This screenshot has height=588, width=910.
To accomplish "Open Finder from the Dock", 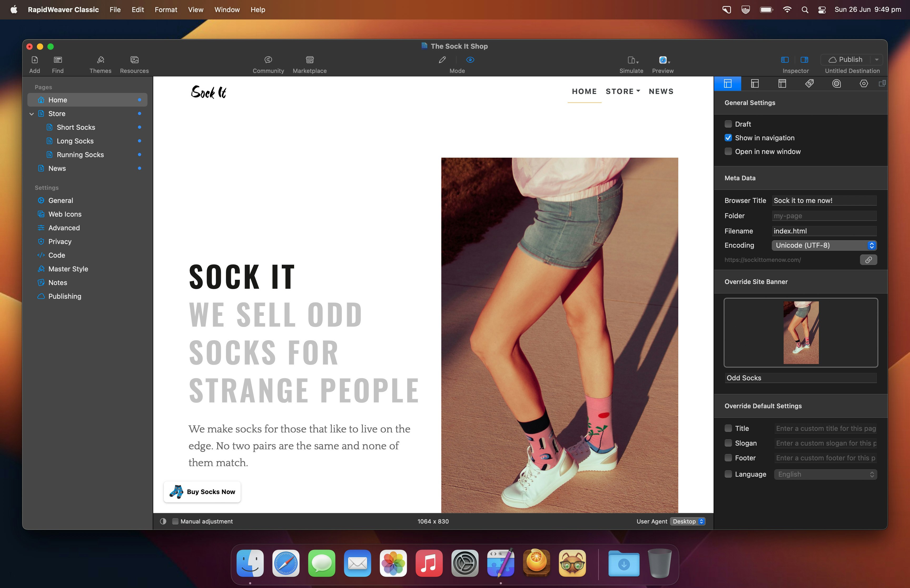I will pos(250,563).
